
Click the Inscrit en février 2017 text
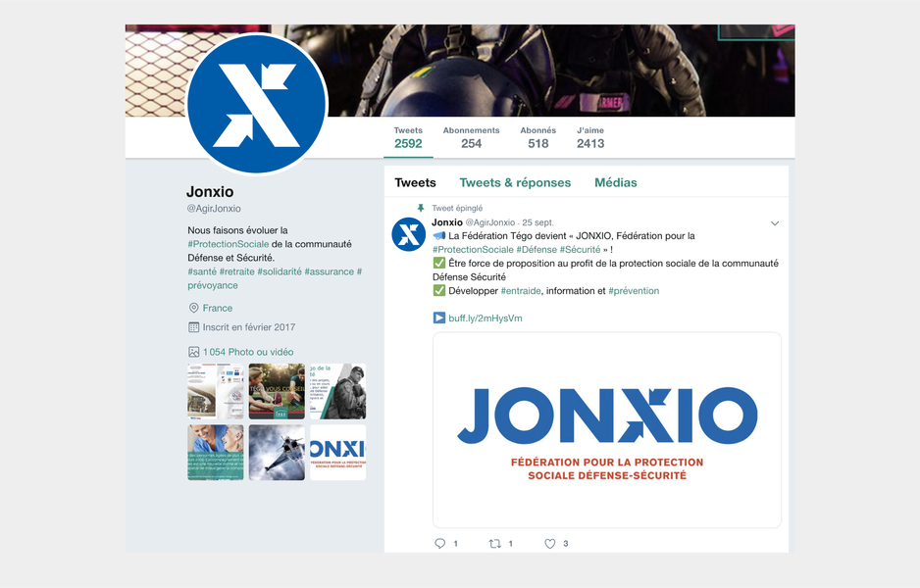point(249,327)
